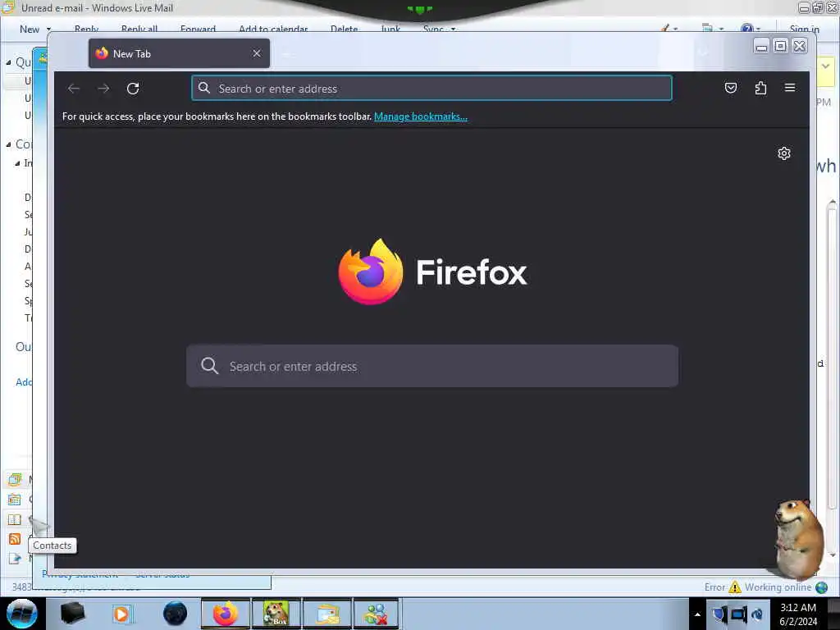
Task: Select the New Tab tab
Action: (x=179, y=53)
